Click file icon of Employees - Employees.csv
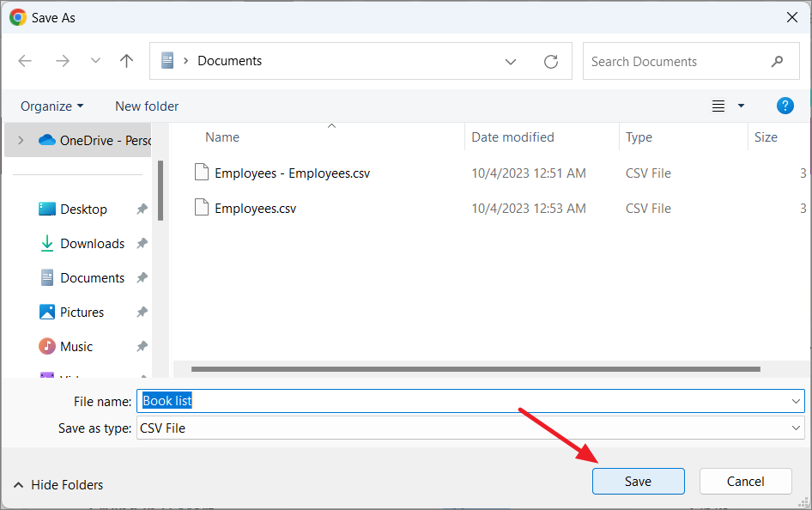This screenshot has height=510, width=812. click(202, 172)
